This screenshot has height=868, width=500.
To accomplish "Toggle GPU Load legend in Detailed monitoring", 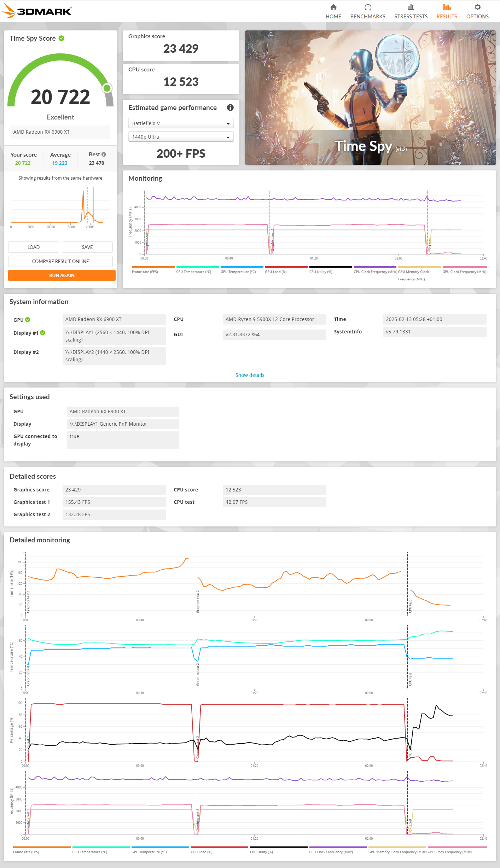I will (x=220, y=850).
